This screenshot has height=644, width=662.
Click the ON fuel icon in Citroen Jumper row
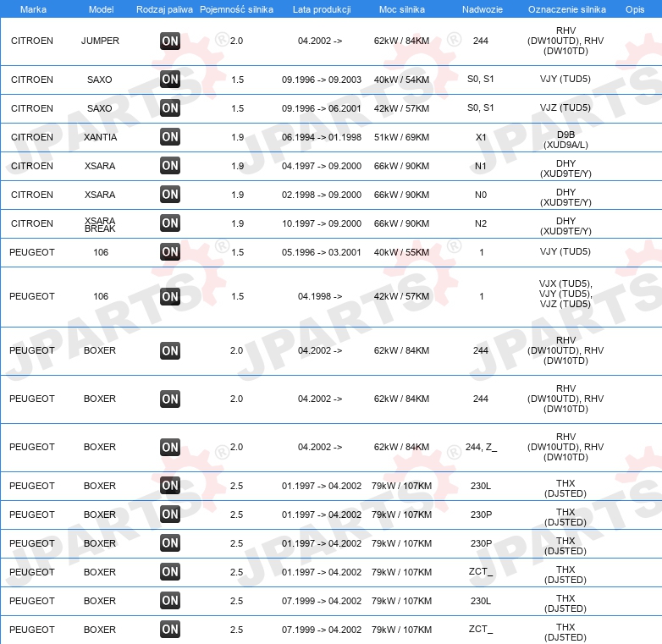pos(170,41)
